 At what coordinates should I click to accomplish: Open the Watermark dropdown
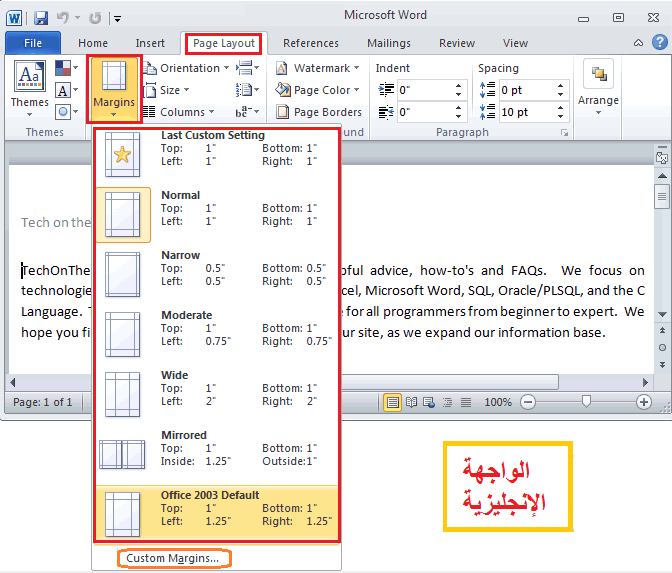pos(317,68)
